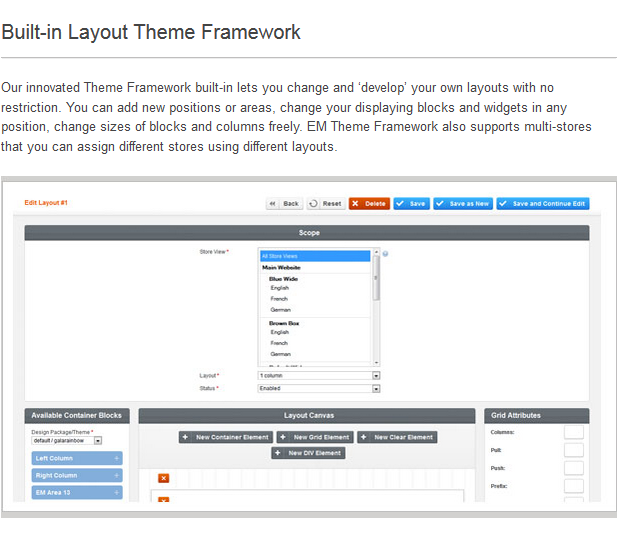617x558 pixels.
Task: Reset the layout form
Action: tap(325, 203)
